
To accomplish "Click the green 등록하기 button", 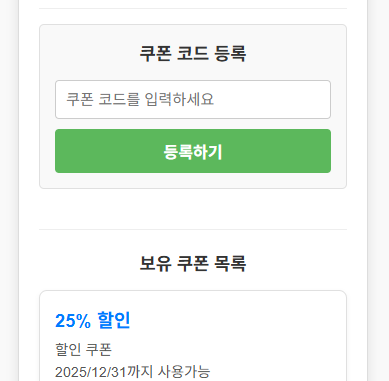I will (x=193, y=151).
